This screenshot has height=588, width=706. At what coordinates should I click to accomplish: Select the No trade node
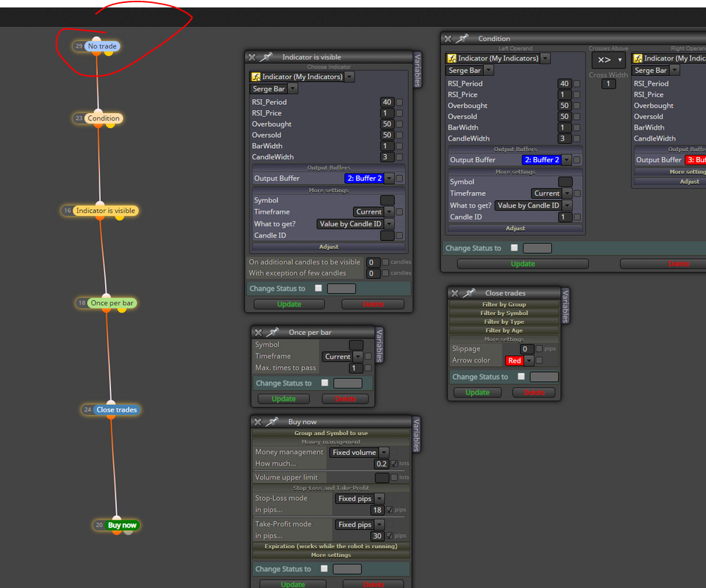(102, 46)
